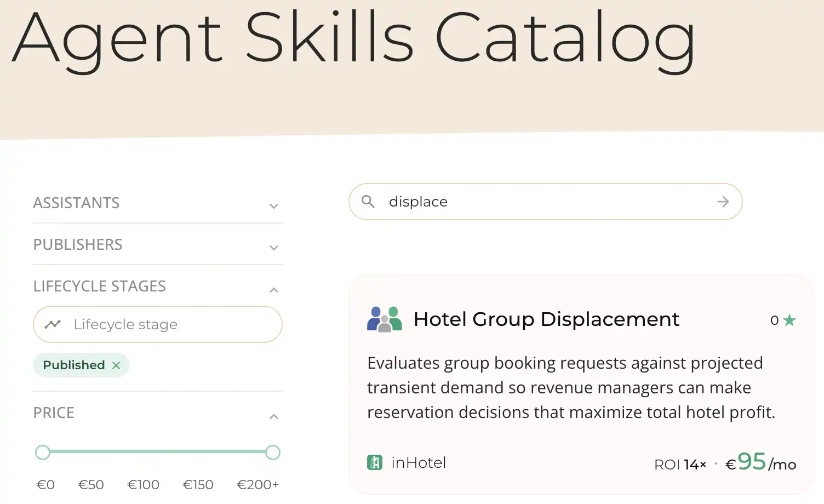Click the PUBLISHERS section label
Viewport: 824px width, 504px height.
pyautogui.click(x=78, y=244)
